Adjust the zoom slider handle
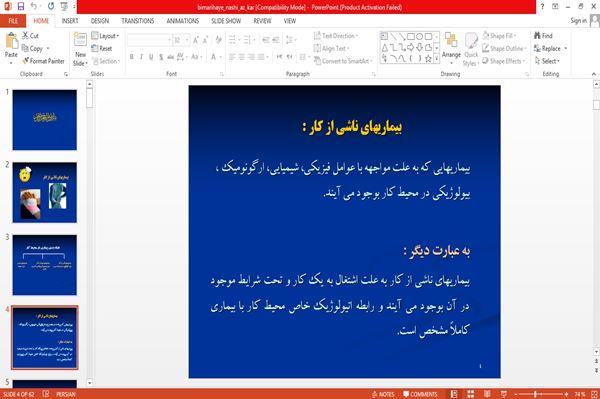 coord(535,394)
